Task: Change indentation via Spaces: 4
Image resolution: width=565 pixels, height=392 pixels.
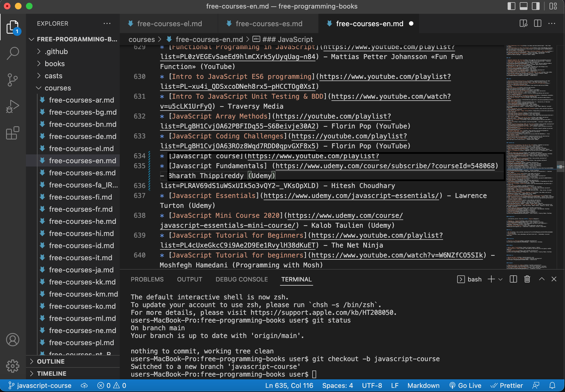Action: coord(337,385)
